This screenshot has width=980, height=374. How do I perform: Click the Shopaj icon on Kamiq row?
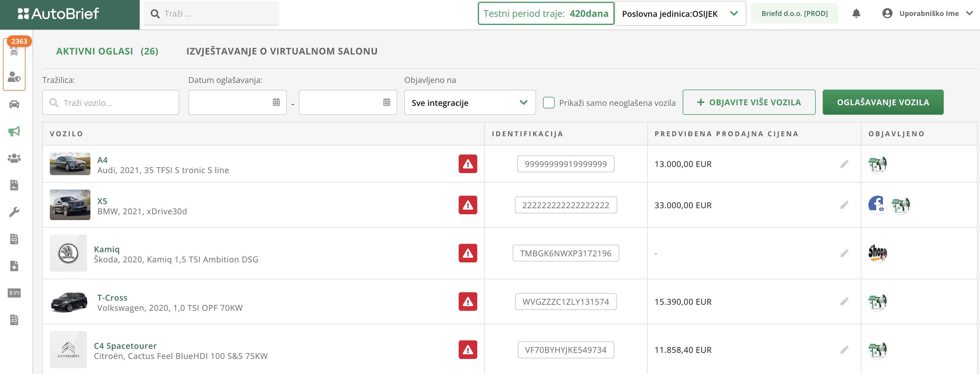877,253
